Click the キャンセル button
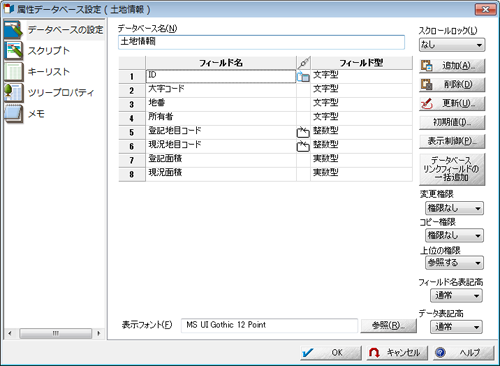500x366 pixels. click(397, 353)
